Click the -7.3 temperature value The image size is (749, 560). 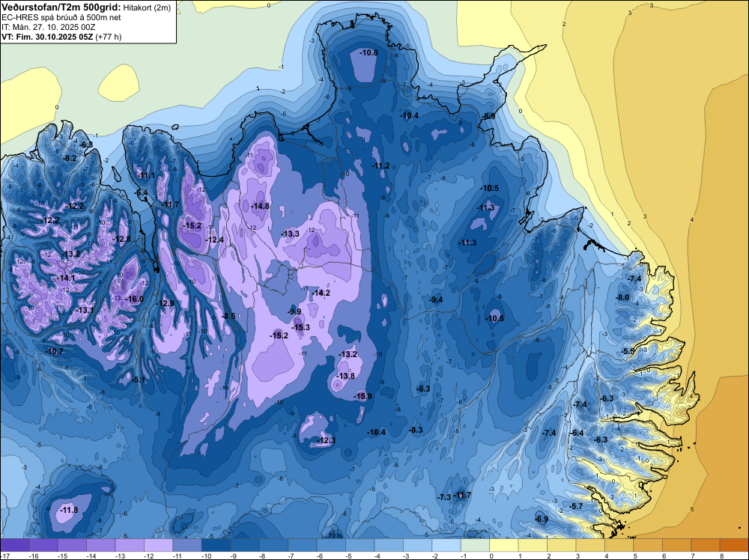(443, 497)
